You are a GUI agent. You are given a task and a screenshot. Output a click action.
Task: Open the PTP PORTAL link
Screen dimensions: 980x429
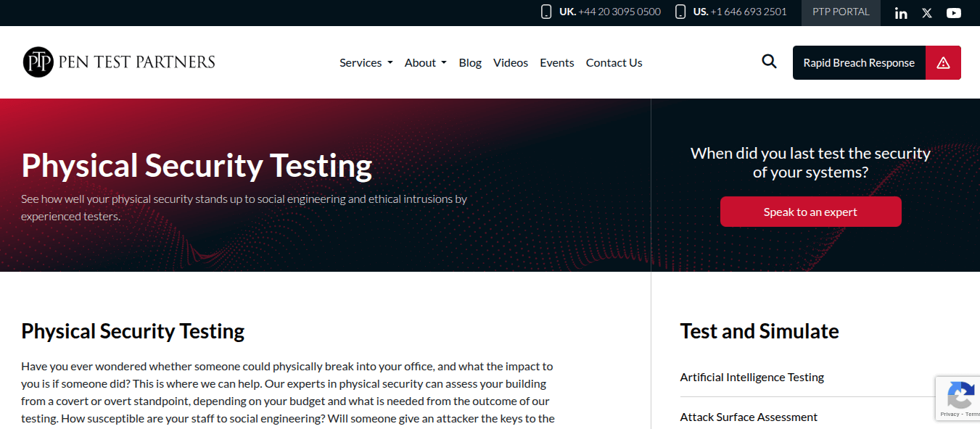[x=841, y=12]
